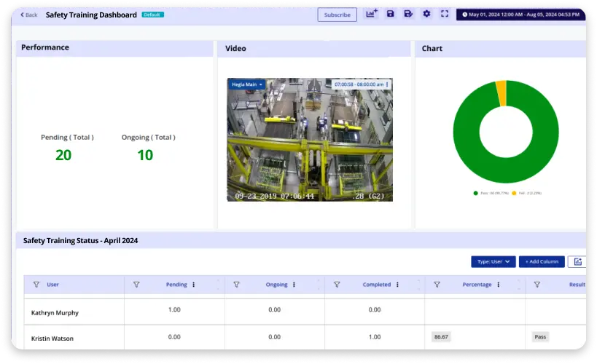Click the save-as edit icon in toolbar

coord(408,14)
